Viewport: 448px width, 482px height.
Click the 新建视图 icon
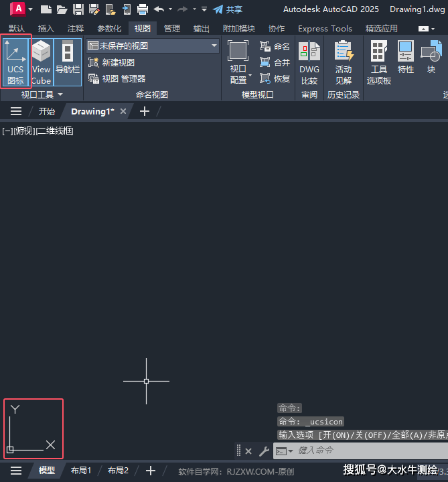click(x=94, y=62)
